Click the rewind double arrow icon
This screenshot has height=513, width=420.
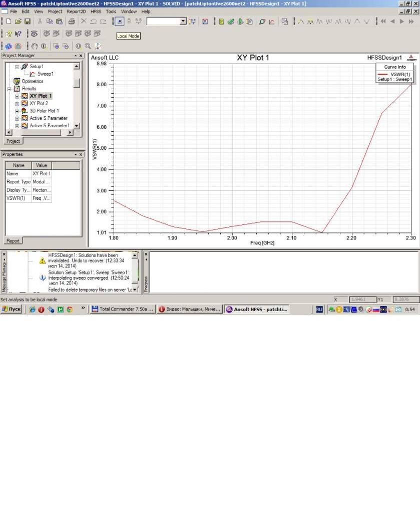[383, 22]
